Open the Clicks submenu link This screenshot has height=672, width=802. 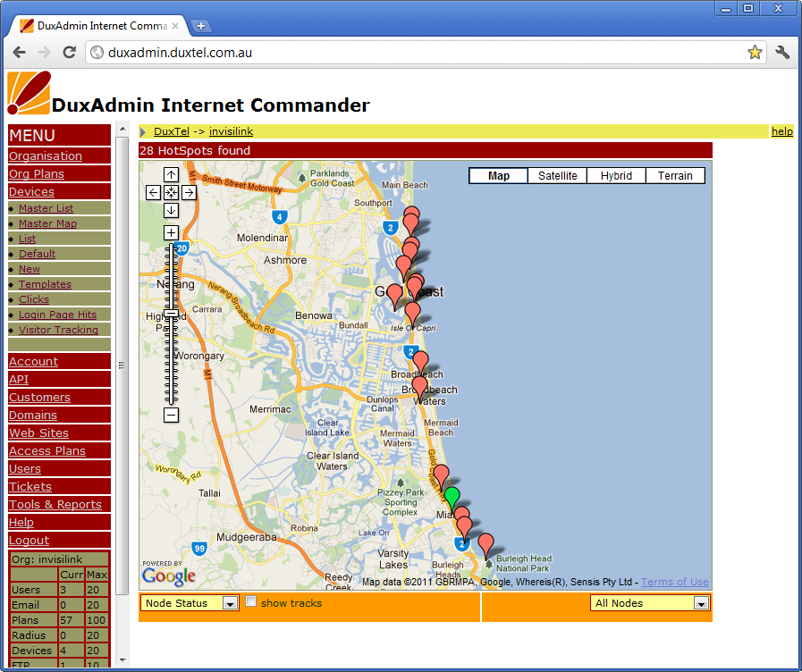coord(34,299)
